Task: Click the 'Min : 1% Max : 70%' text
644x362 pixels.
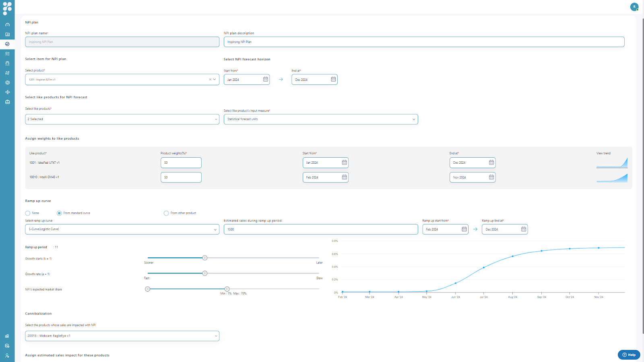Action: [233, 294]
